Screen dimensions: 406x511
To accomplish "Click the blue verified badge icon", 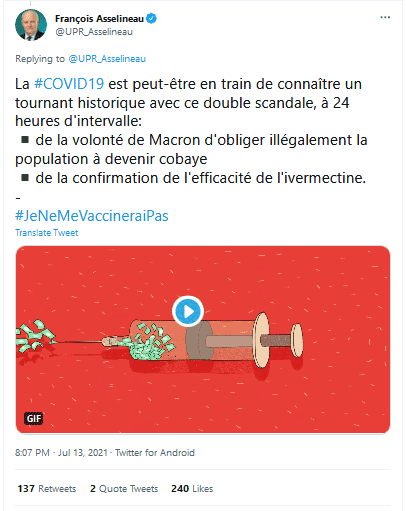I will 152,18.
